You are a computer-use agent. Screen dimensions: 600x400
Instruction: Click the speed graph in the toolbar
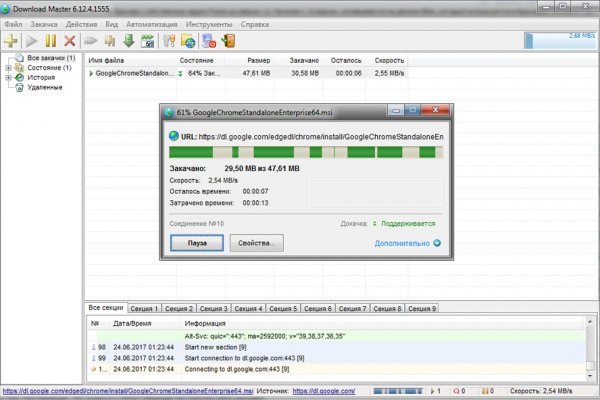pyautogui.click(x=560, y=41)
